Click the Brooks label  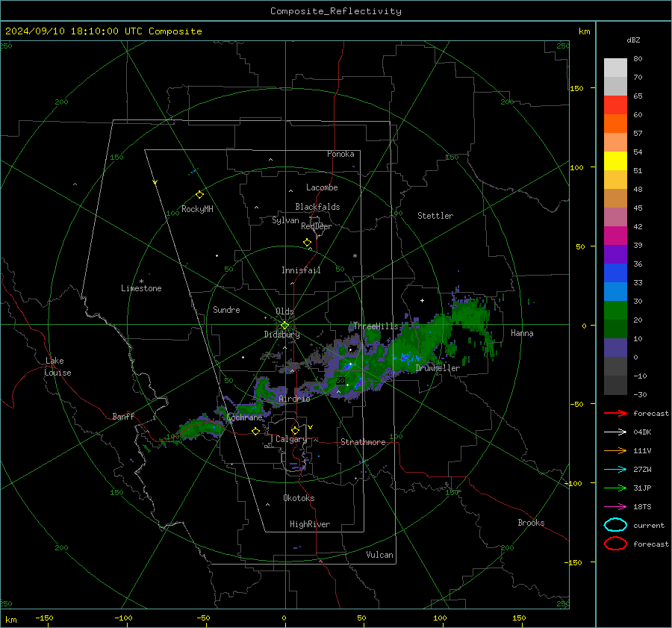(x=531, y=523)
